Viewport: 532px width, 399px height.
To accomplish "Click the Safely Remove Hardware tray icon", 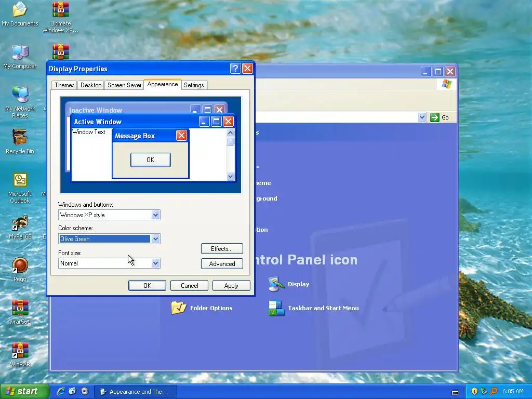I will [x=484, y=392].
